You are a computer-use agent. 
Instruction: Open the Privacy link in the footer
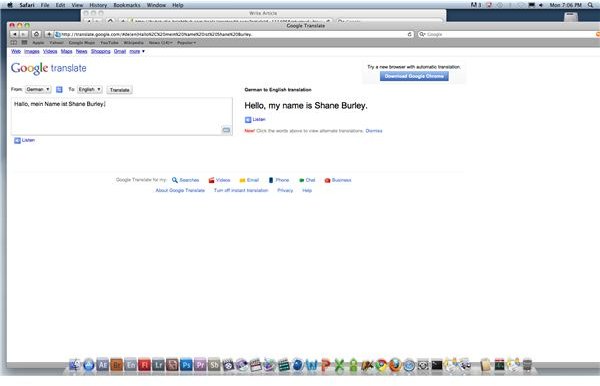tap(285, 191)
